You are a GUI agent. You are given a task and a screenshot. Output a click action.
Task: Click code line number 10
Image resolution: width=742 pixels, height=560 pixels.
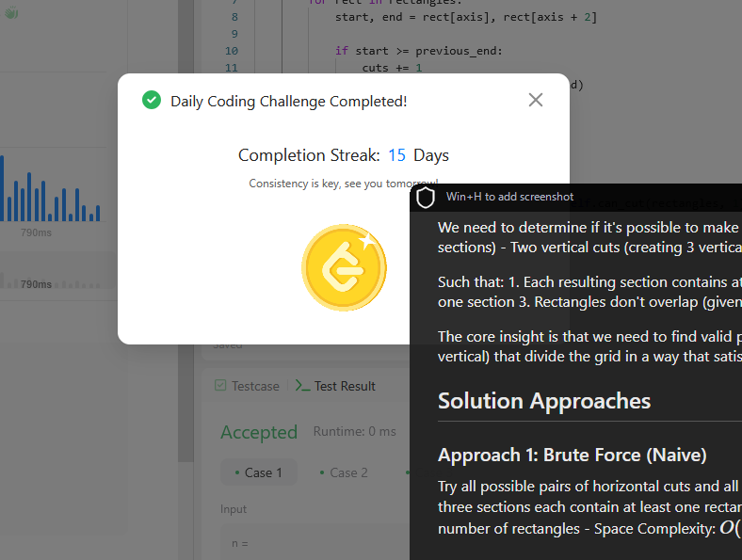point(232,51)
